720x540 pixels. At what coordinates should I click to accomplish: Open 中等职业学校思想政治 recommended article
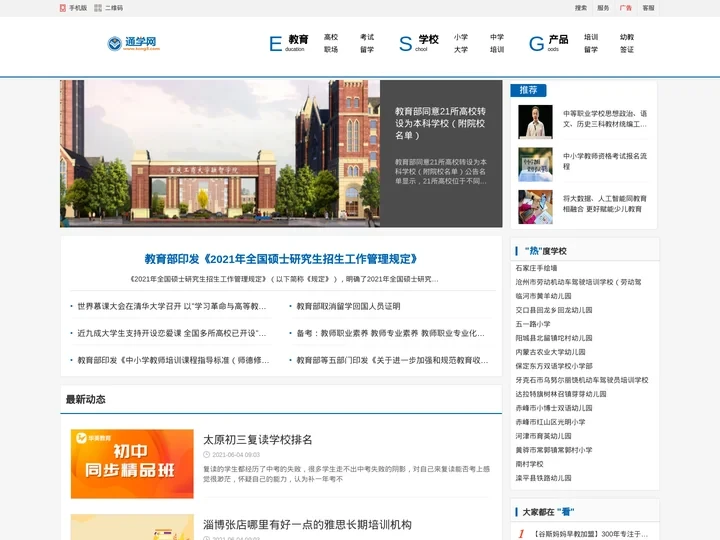pyautogui.click(x=605, y=118)
